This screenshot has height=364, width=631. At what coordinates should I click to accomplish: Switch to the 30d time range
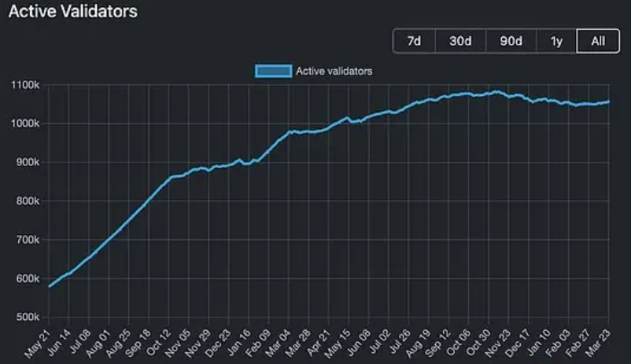[x=460, y=42]
